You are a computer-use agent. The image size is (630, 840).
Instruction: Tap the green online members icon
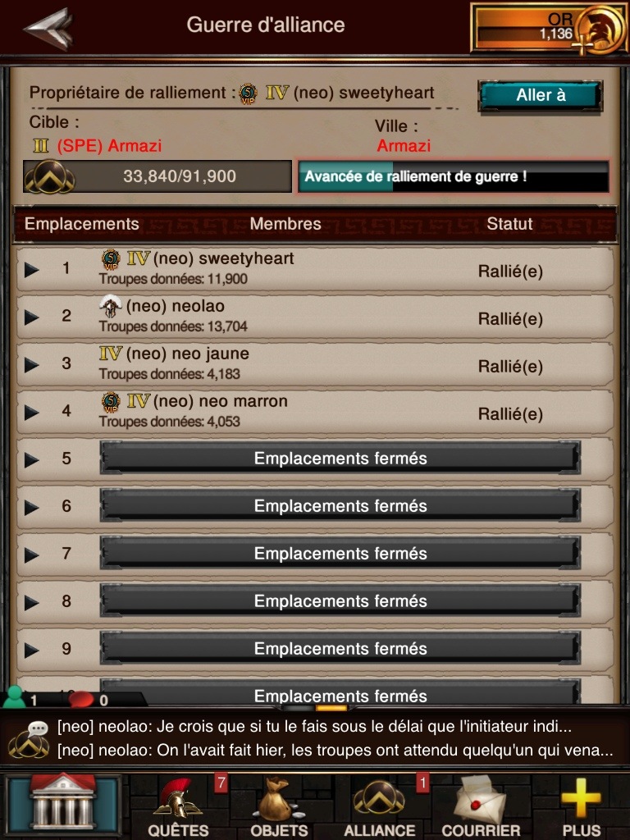click(15, 697)
